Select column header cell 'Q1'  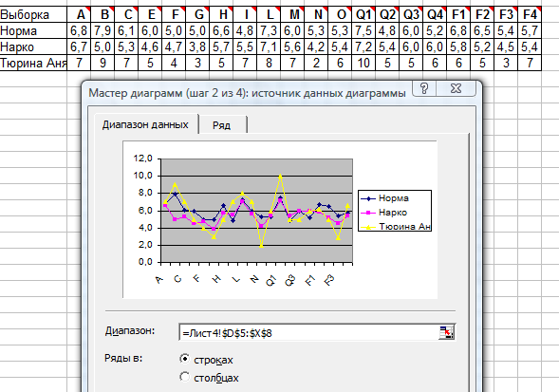[363, 14]
